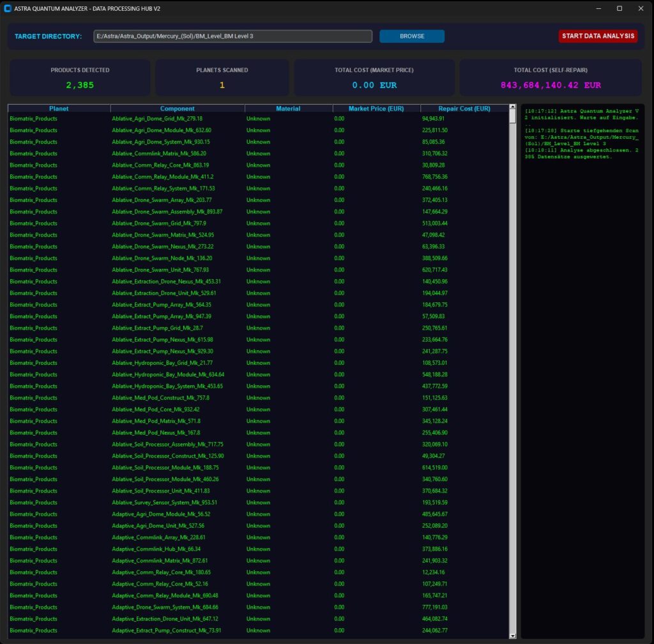
Task: Click the Astra Quantum Analyzer app icon
Action: tap(7, 8)
